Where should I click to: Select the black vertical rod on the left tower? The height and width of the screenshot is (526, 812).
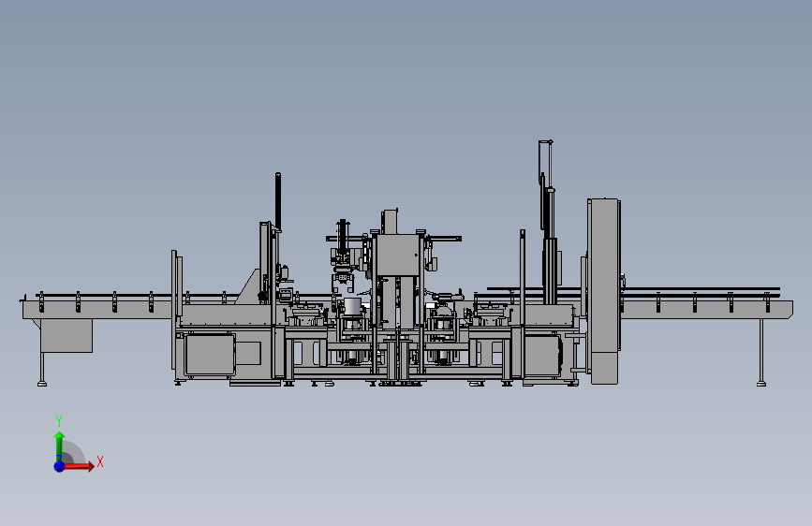pyautogui.click(x=278, y=201)
